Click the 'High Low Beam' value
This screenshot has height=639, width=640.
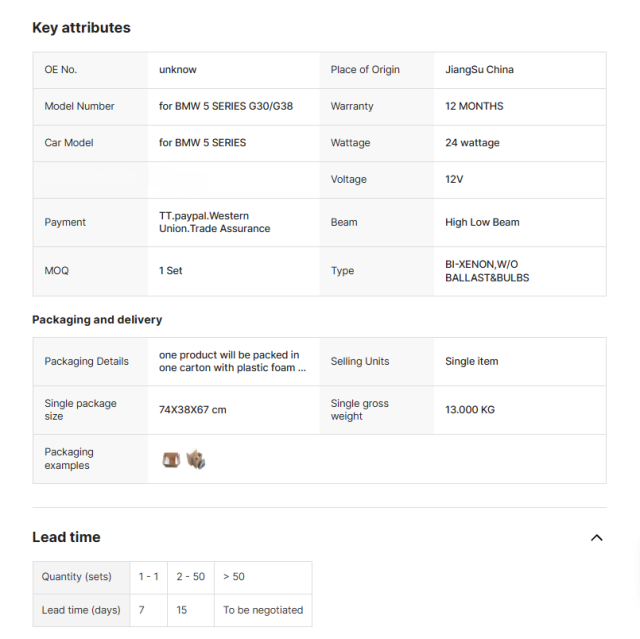tap(482, 222)
